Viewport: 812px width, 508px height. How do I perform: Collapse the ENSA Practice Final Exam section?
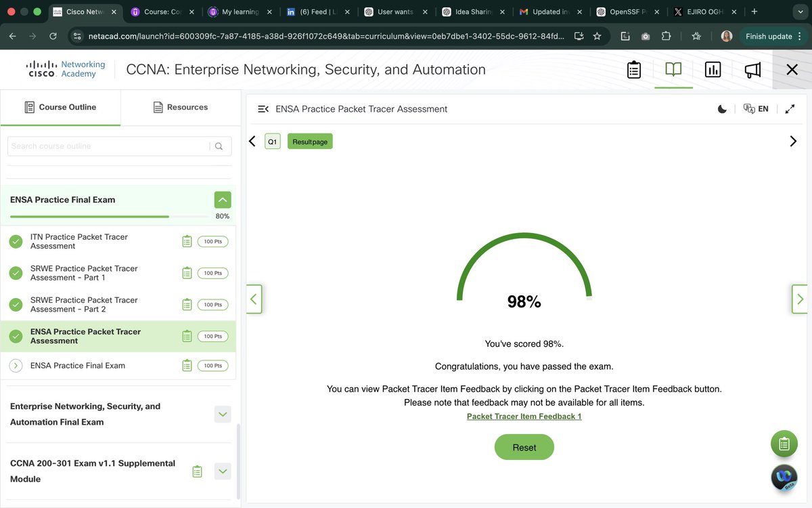click(x=223, y=200)
